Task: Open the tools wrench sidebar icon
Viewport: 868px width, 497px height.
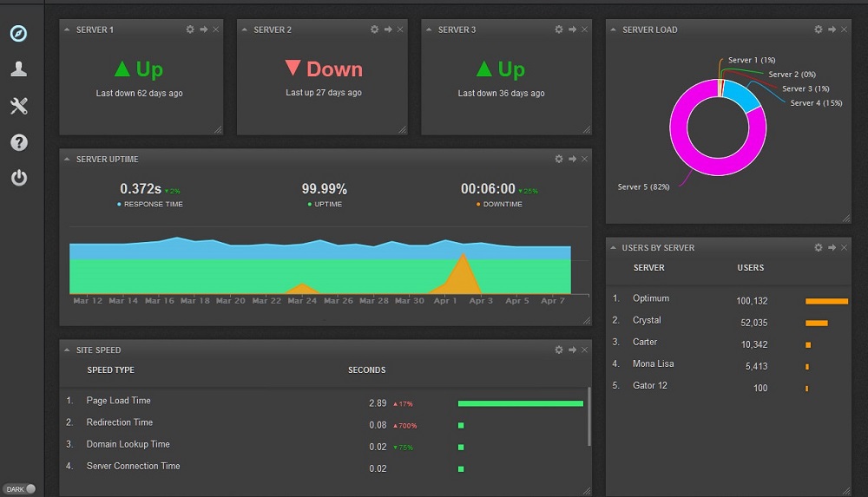Action: tap(18, 106)
